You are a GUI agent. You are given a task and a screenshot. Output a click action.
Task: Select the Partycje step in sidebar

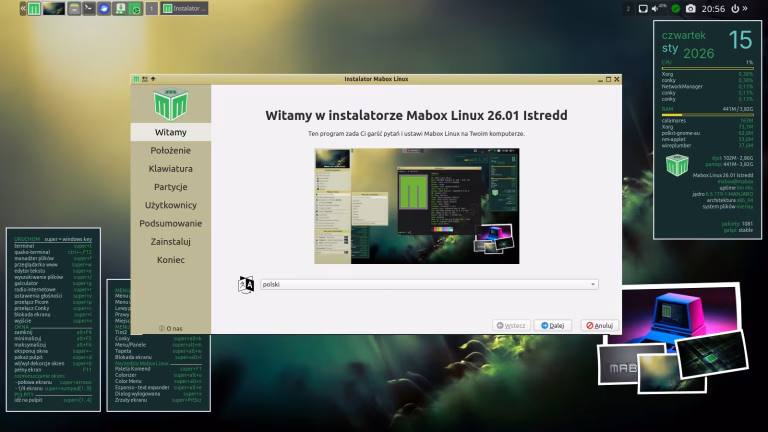tap(171, 186)
